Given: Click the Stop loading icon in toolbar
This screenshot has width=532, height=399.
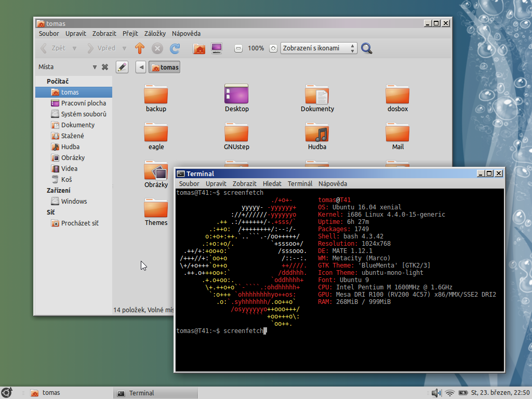Looking at the screenshot, I should coord(157,48).
